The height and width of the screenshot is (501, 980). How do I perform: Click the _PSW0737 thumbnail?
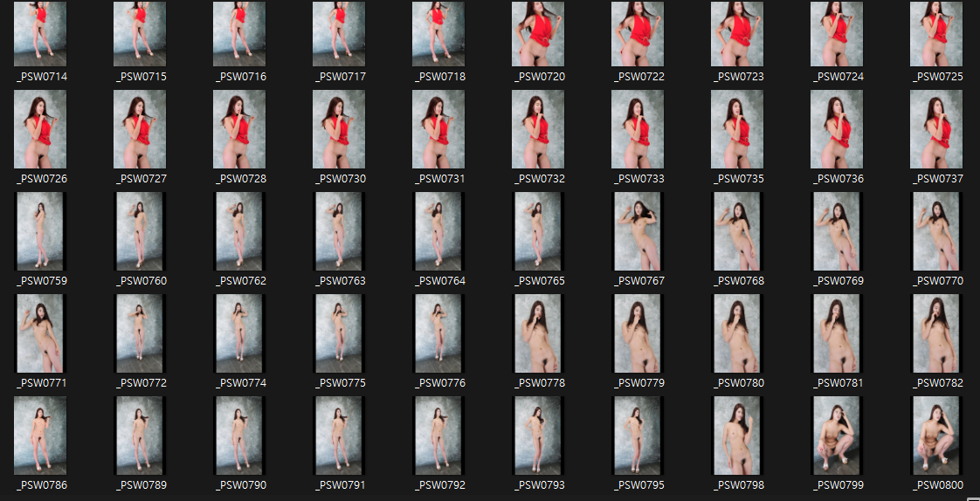[936, 130]
